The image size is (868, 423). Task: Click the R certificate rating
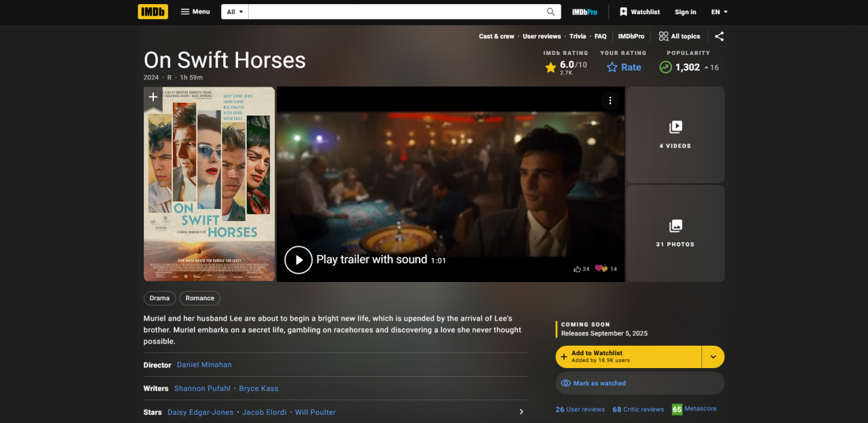[169, 77]
